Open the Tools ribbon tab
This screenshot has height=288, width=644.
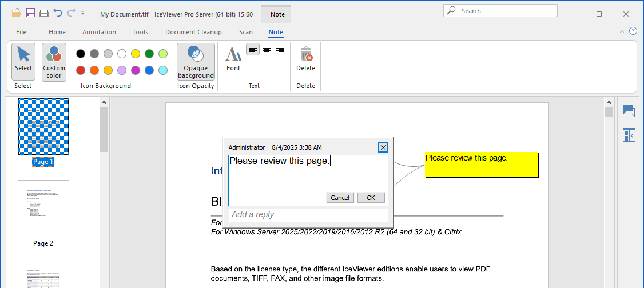[x=140, y=32]
